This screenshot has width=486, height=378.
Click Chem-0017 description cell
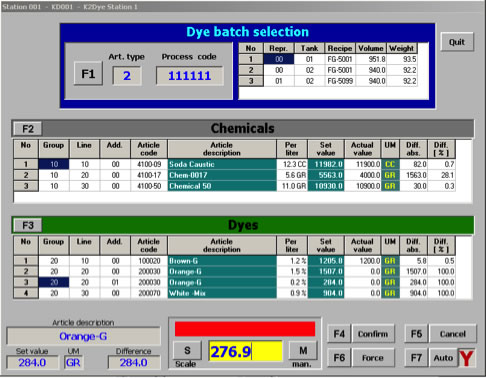click(x=222, y=175)
